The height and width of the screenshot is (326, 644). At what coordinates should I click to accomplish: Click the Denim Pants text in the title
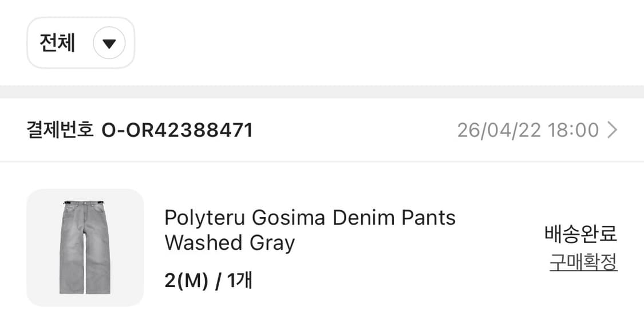point(394,218)
